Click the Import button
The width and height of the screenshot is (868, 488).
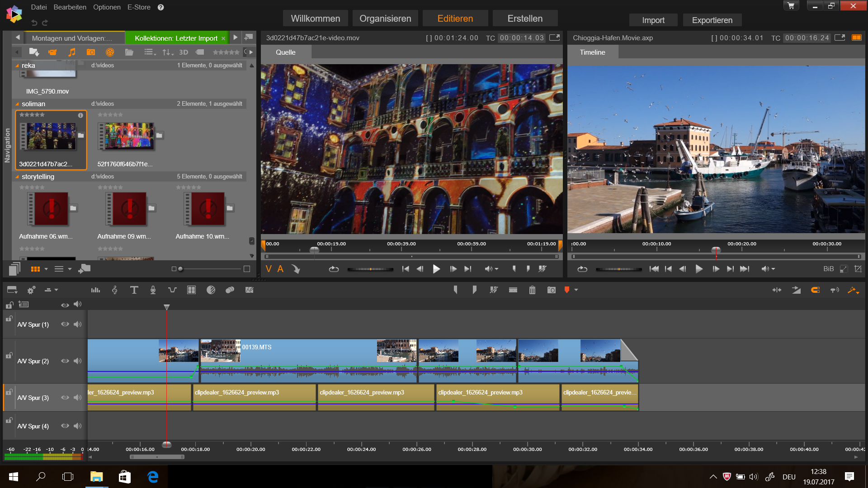tap(653, 20)
